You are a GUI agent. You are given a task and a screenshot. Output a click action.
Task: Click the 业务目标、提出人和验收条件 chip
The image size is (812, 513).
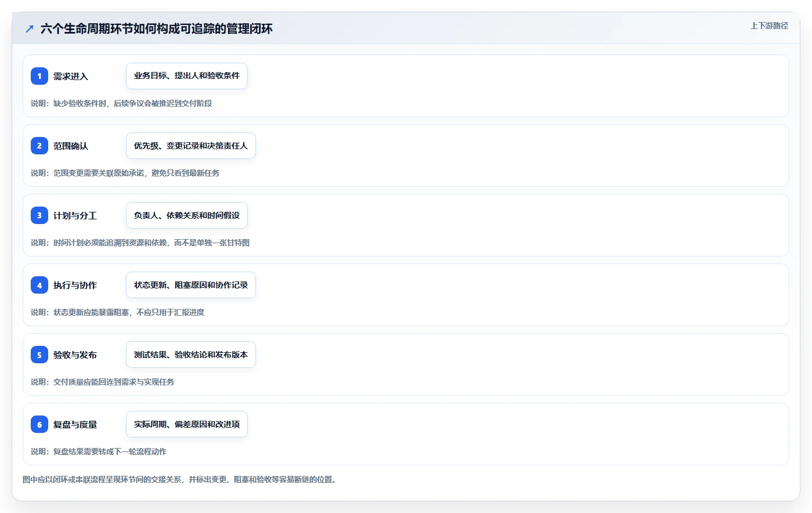click(x=187, y=76)
